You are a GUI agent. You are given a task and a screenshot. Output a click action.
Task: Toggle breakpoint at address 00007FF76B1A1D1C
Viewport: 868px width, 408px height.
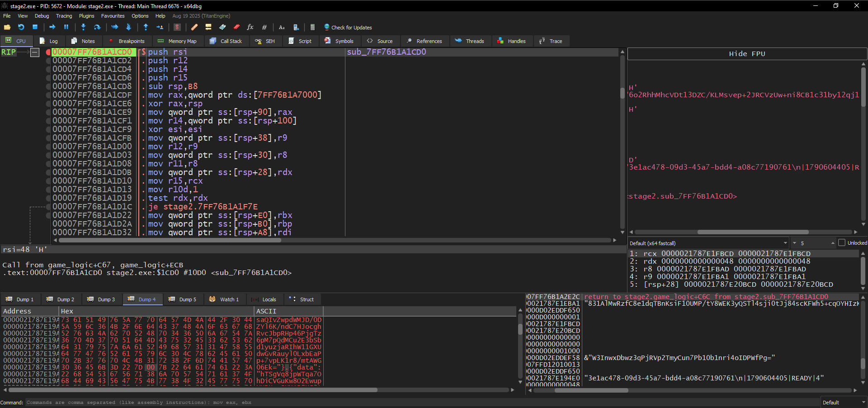coord(48,207)
